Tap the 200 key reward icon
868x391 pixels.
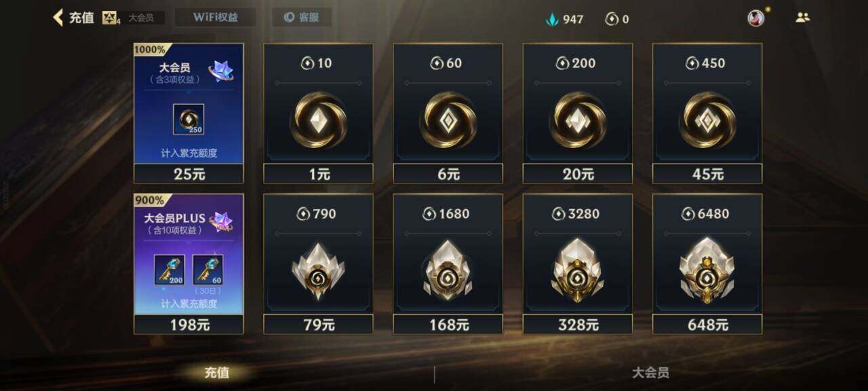pyautogui.click(x=169, y=270)
